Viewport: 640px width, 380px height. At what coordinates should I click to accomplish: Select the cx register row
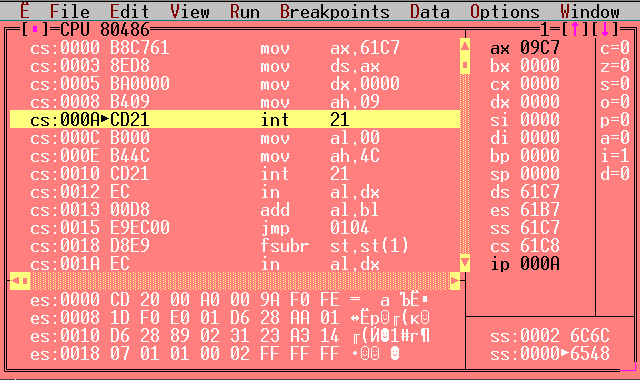(x=525, y=84)
